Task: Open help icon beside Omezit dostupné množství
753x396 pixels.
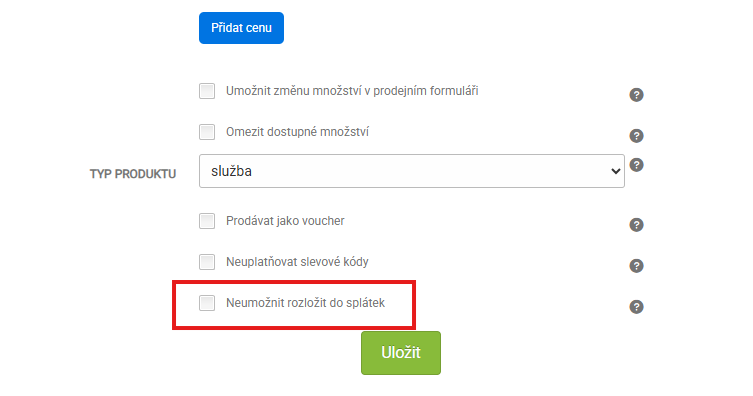Action: click(x=636, y=136)
